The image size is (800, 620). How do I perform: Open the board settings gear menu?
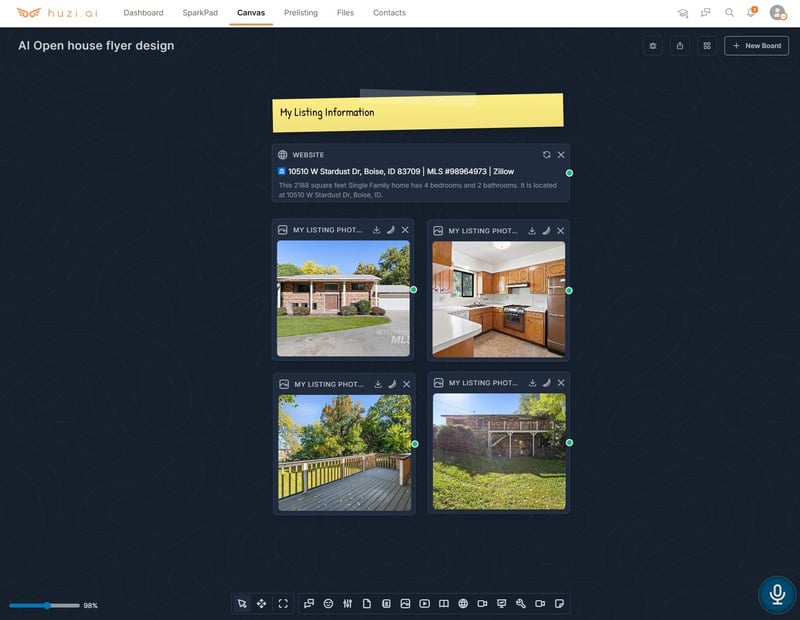click(653, 46)
